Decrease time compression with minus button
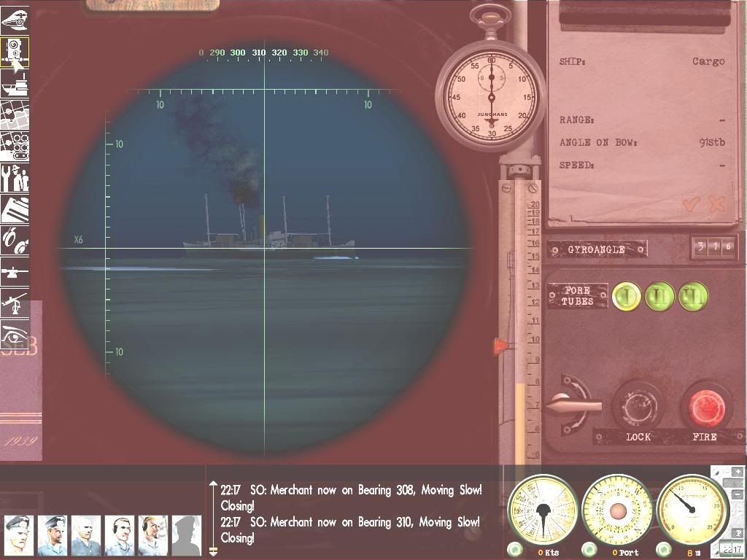This screenshot has width=747, height=560. pos(738,494)
